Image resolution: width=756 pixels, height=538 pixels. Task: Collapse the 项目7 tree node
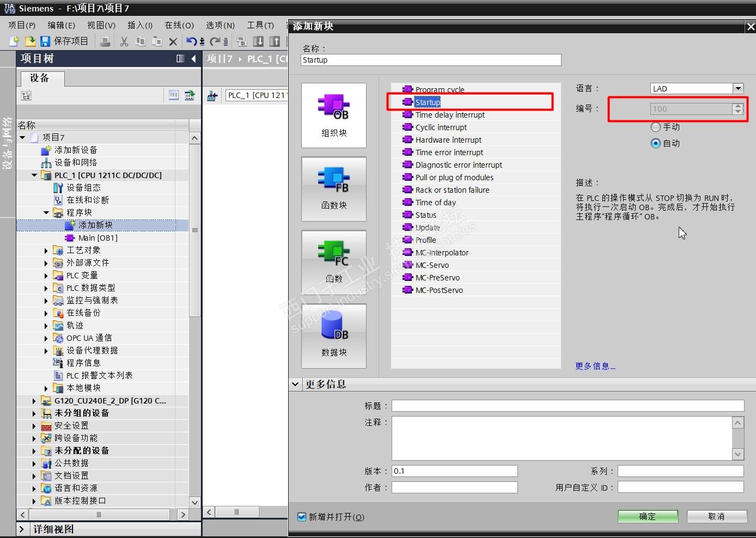(22, 138)
